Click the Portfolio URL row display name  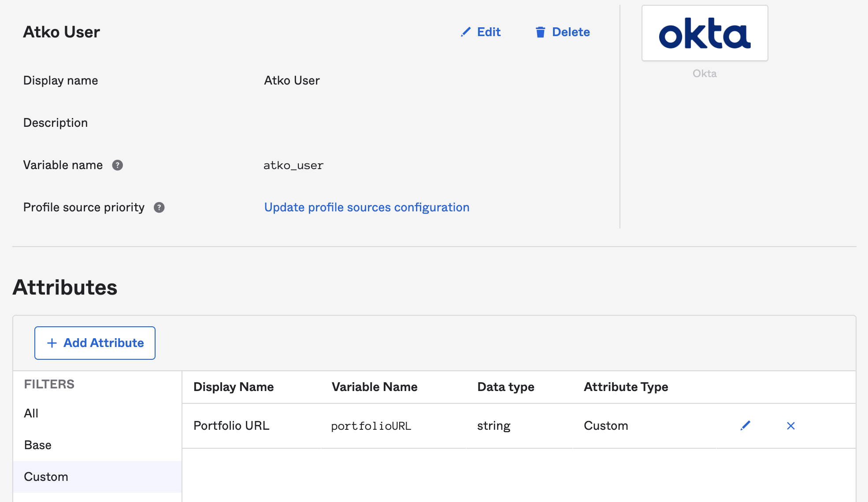(231, 426)
